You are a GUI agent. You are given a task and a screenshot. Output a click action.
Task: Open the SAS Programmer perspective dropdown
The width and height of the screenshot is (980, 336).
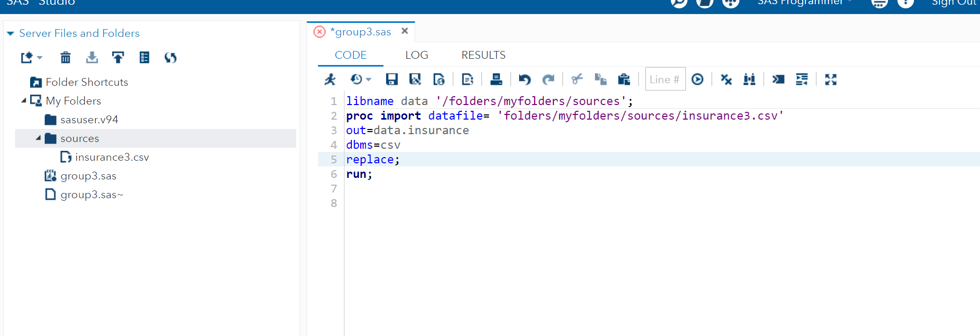click(x=805, y=3)
